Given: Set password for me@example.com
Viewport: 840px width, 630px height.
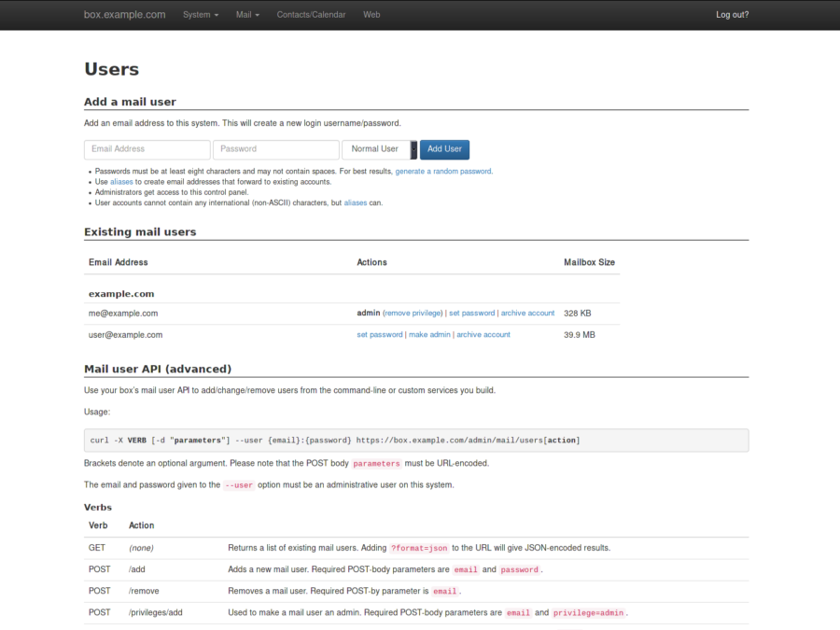Looking at the screenshot, I should (471, 314).
